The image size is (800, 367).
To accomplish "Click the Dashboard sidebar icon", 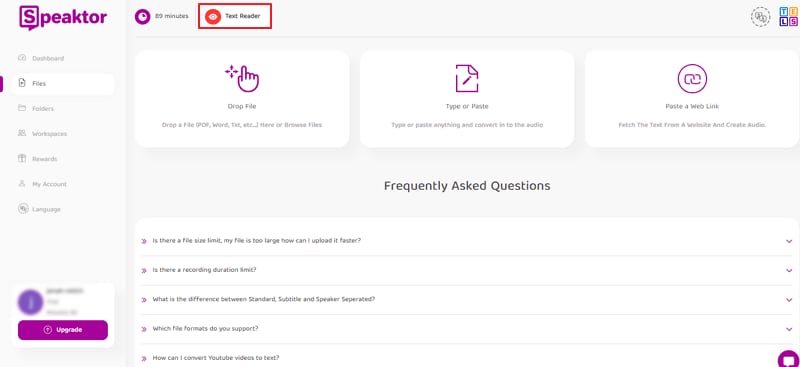I will coord(22,58).
